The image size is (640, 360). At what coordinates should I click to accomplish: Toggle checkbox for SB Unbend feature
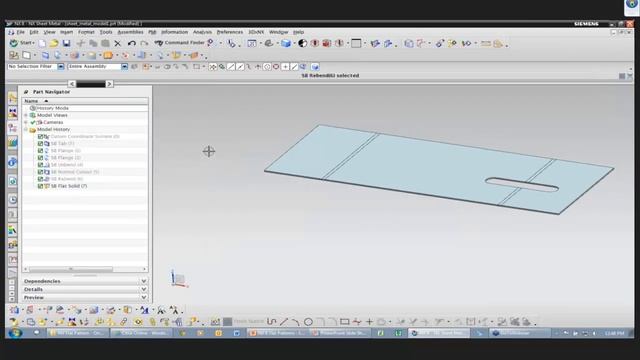(x=40, y=164)
